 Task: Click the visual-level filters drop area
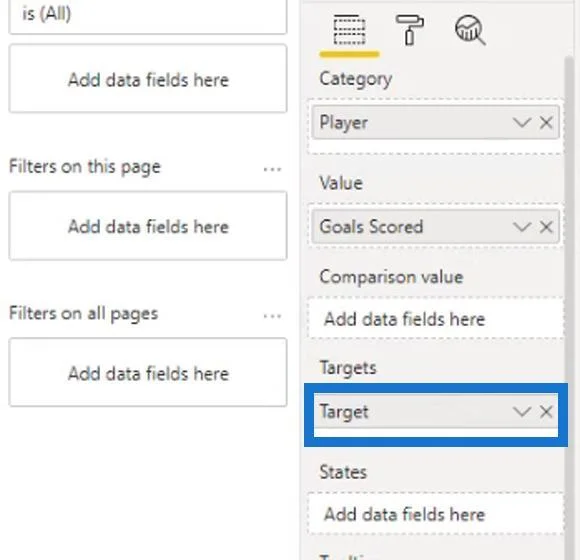click(x=148, y=78)
